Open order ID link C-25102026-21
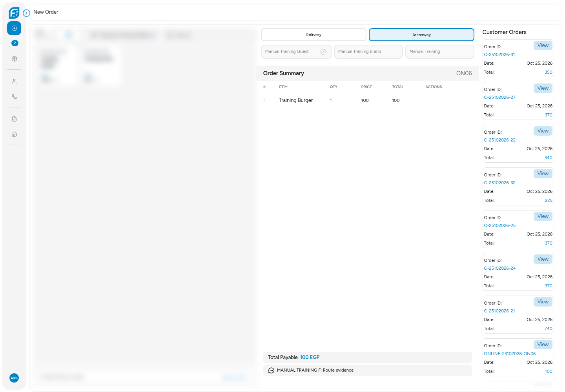The image size is (565, 392). (499, 311)
